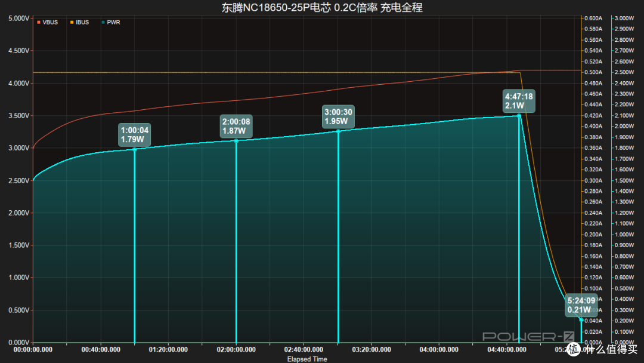Click the 0.100A current axis label
The image size is (644, 363).
tap(593, 288)
